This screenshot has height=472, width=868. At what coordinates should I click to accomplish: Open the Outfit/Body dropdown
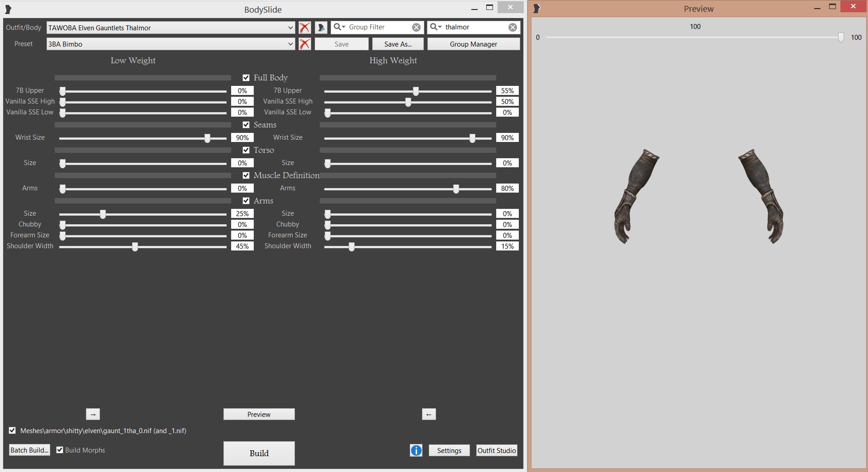[171, 28]
